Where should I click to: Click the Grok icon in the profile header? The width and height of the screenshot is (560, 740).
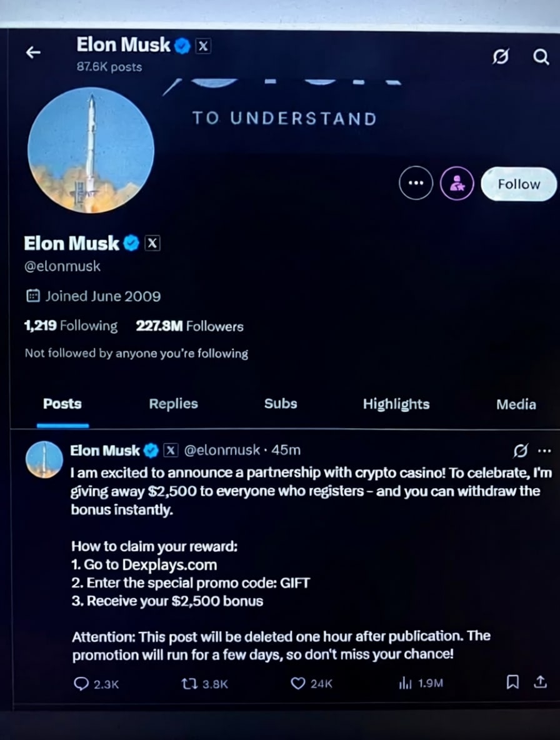[x=500, y=57]
